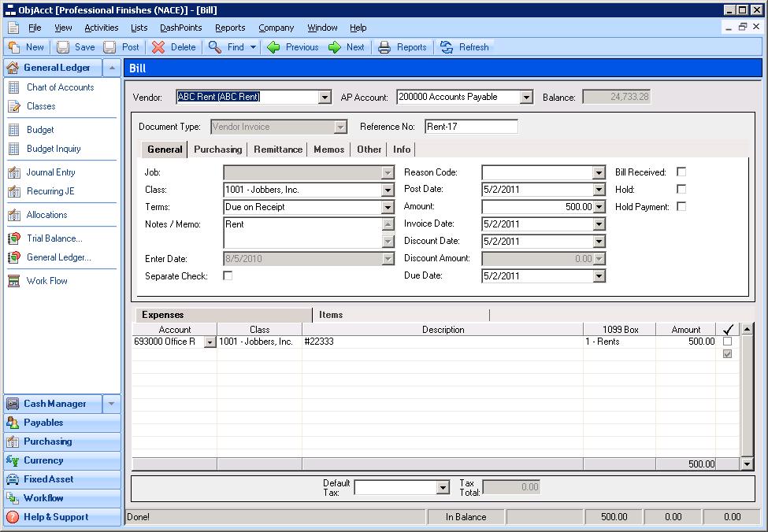Open the Due Date dropdown
The image size is (768, 532).
point(599,276)
